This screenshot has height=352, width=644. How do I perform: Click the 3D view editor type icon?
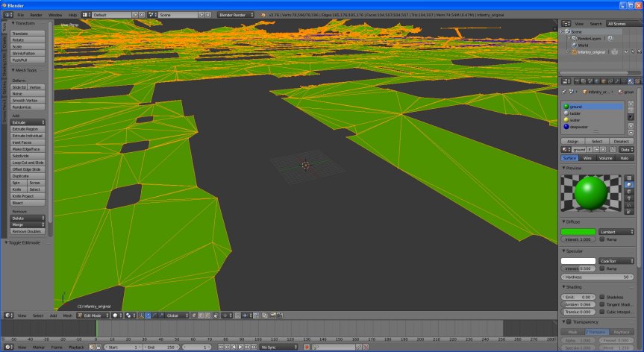(x=7, y=315)
